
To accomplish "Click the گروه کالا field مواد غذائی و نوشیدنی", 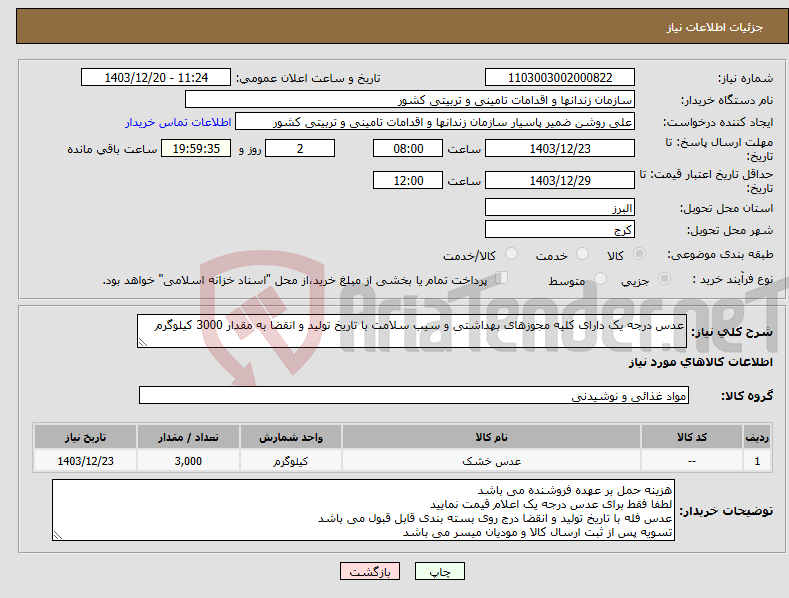I will 414,395.
